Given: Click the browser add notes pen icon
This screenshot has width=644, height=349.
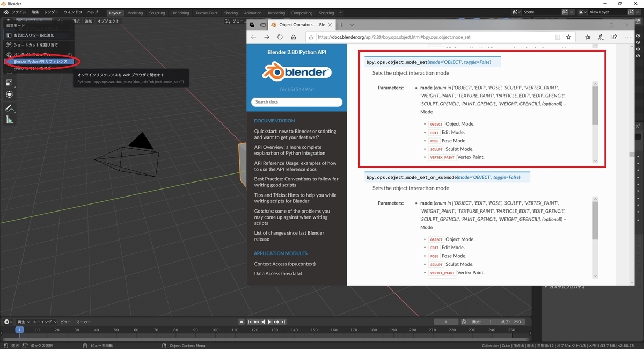Looking at the screenshot, I should coord(601,37).
